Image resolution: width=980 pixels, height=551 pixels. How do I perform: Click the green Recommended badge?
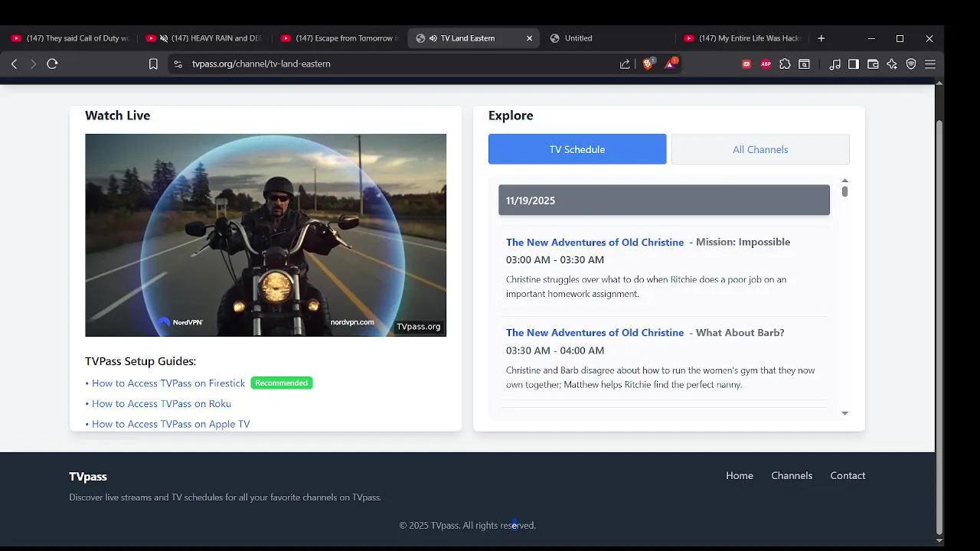282,383
